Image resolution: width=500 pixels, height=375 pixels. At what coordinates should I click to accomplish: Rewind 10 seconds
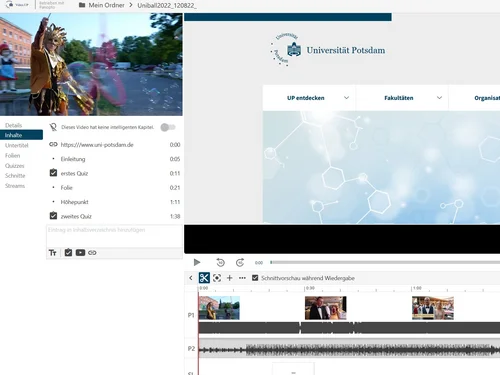[x=220, y=262]
